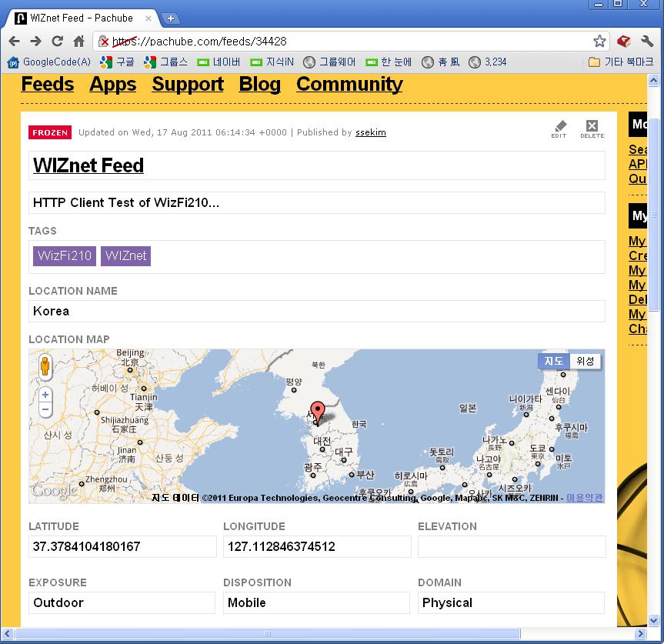Bookmark this page with the star icon
The height and width of the screenshot is (644, 664).
pos(599,41)
